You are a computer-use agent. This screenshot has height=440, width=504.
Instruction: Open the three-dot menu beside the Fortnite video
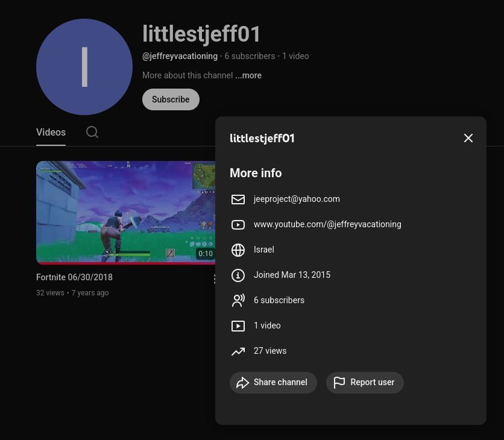(x=215, y=279)
